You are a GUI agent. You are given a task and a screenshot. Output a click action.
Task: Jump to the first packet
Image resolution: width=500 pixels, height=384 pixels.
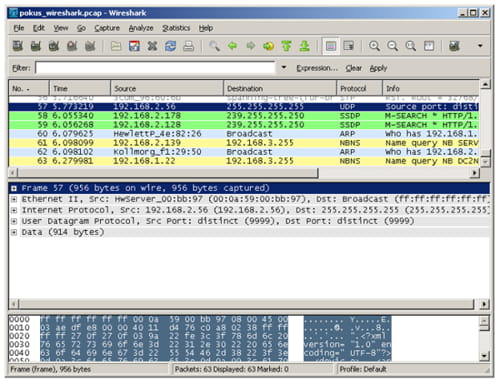[286, 46]
